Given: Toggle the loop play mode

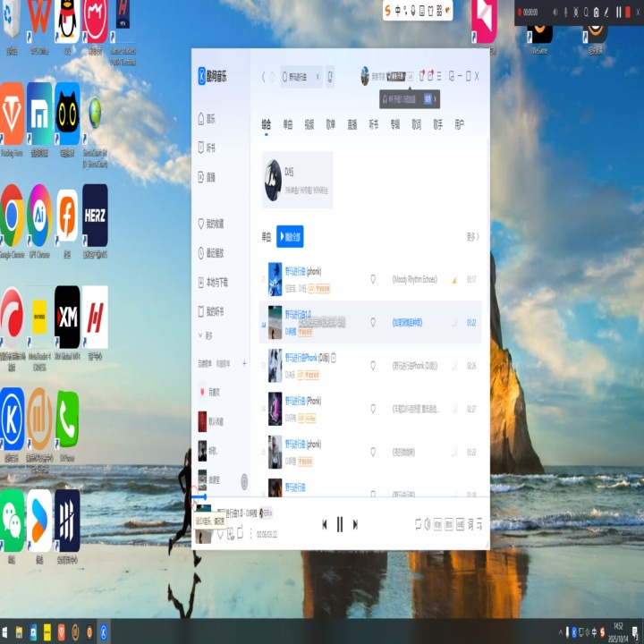Looking at the screenshot, I should point(418,524).
